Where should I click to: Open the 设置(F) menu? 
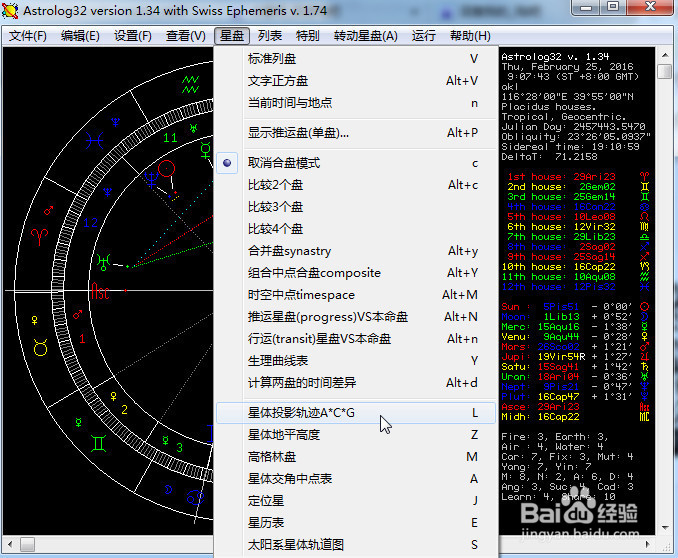[x=133, y=36]
